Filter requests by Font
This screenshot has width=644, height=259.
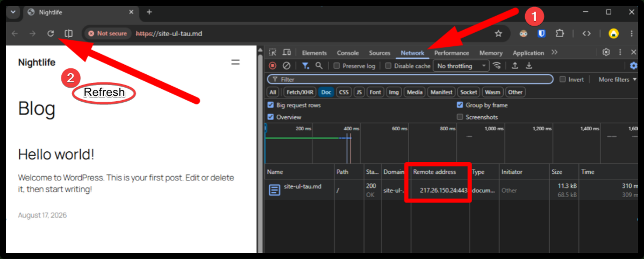coord(375,93)
